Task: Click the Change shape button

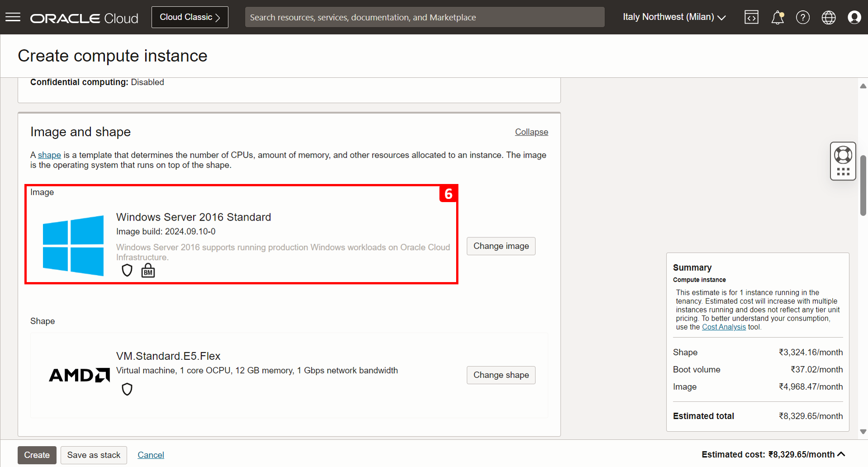Action: [x=501, y=375]
